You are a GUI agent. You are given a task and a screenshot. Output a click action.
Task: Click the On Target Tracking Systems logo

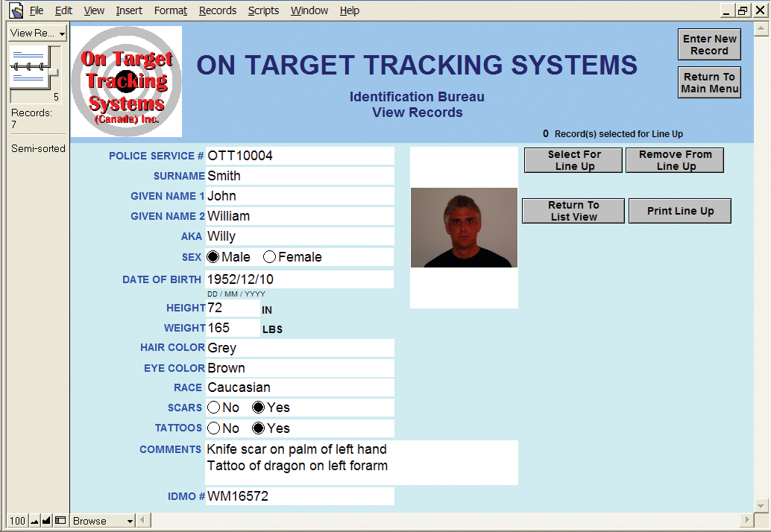(125, 81)
